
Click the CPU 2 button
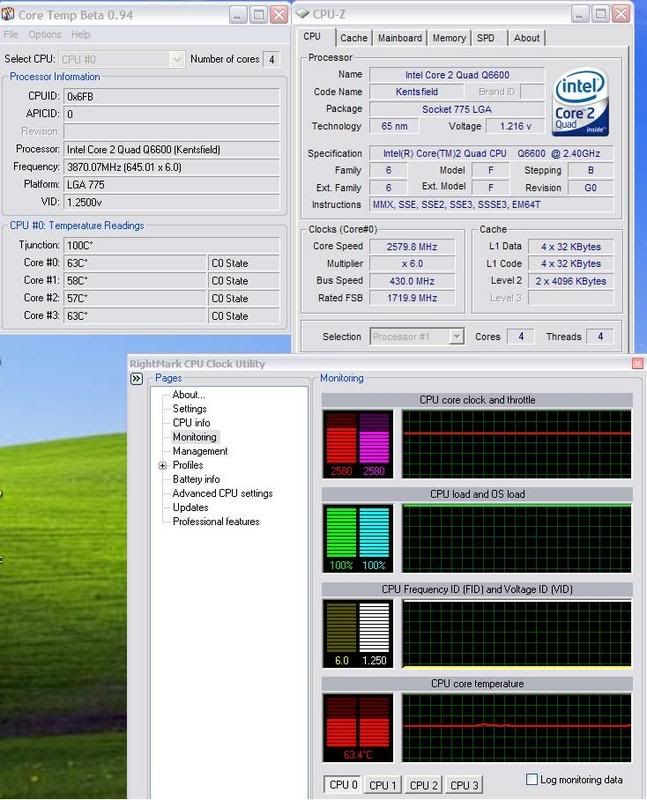click(x=424, y=785)
